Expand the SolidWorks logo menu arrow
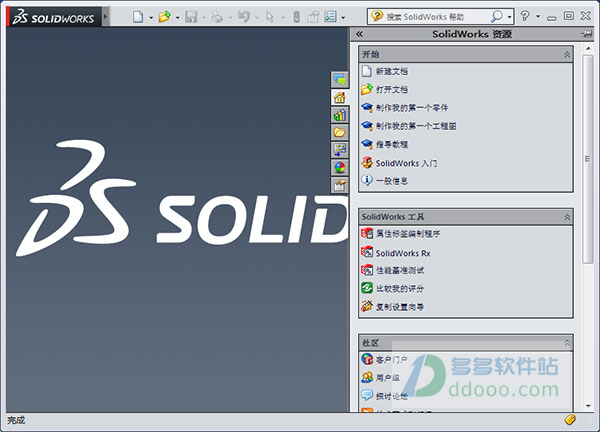The height and width of the screenshot is (432, 600). [106, 17]
